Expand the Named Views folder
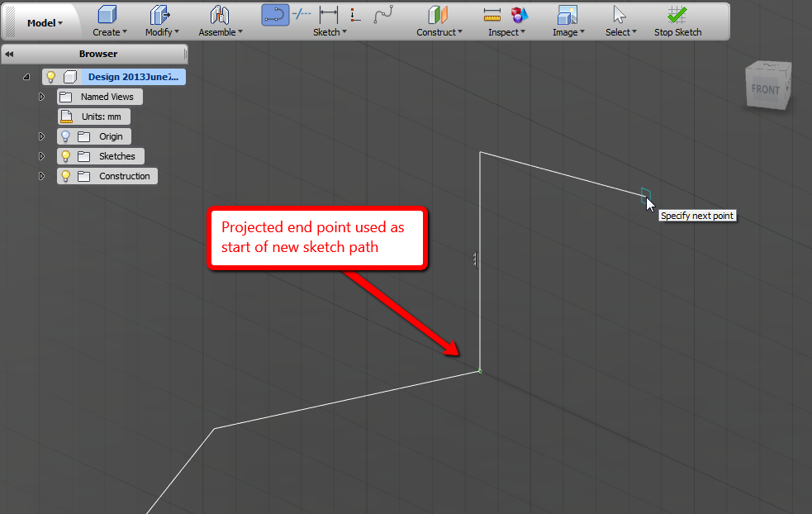This screenshot has width=812, height=514. tap(41, 97)
